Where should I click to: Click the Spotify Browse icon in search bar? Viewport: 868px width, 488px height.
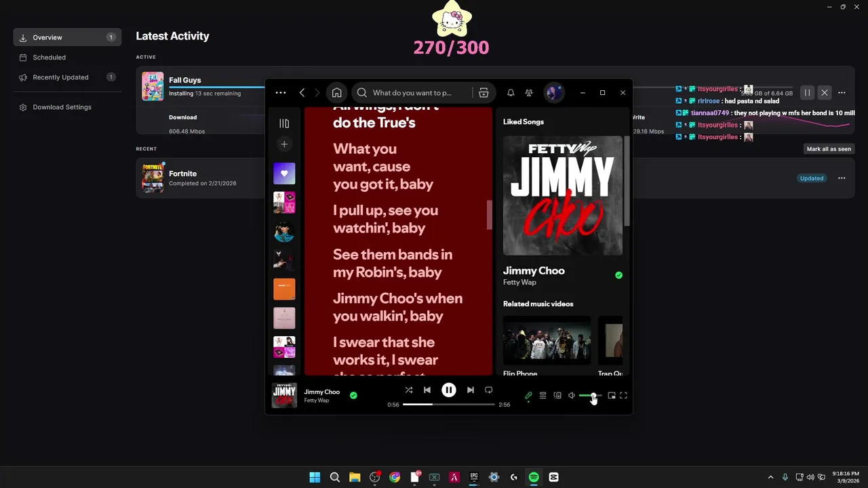[484, 93]
